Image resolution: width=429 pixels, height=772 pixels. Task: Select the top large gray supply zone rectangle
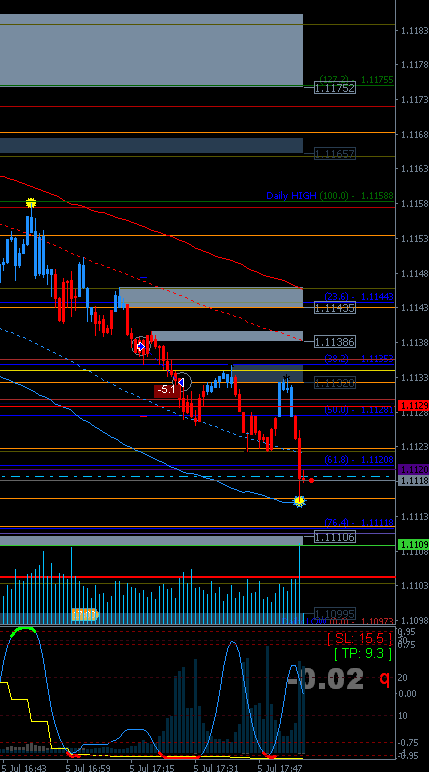[151, 50]
